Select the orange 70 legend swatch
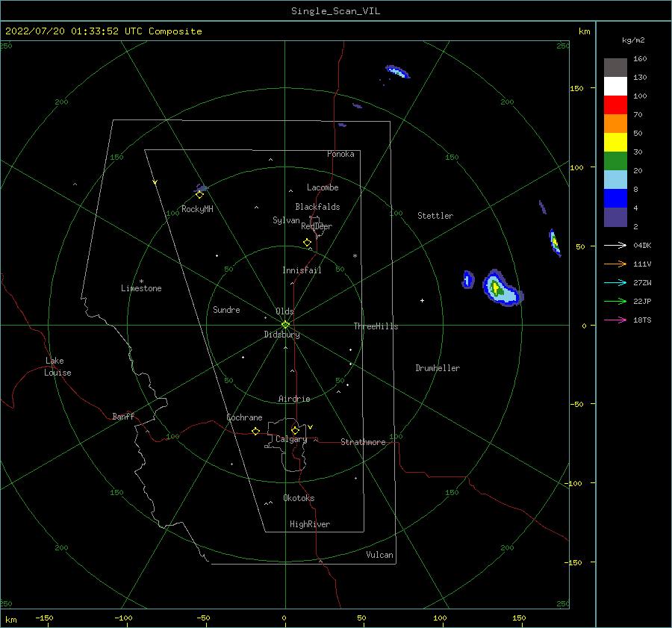This screenshot has width=672, height=628. (x=615, y=124)
